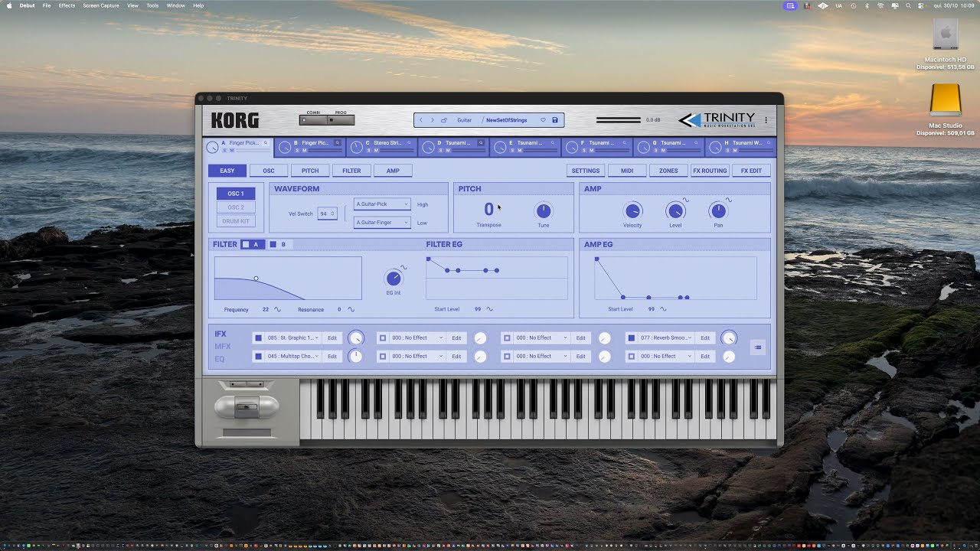
Task: Open the A.Guitar-Finger Low waveform dropdown
Action: click(x=382, y=222)
